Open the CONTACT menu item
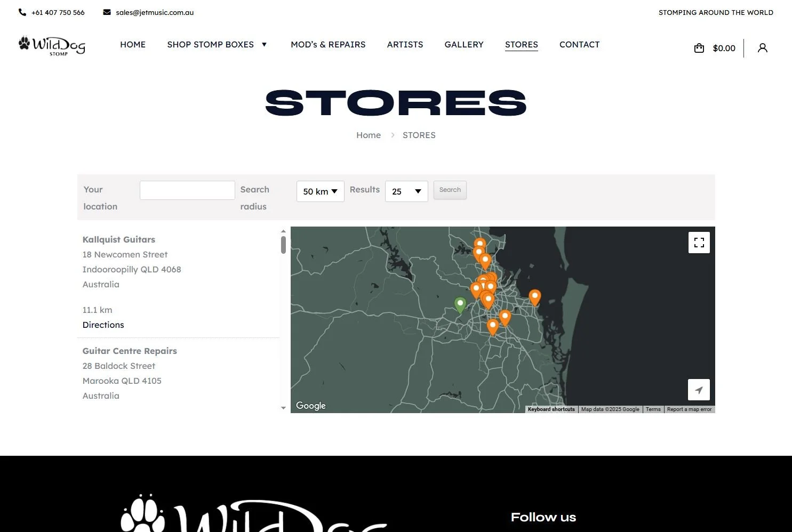Viewport: 792px width, 532px height. pyautogui.click(x=579, y=44)
